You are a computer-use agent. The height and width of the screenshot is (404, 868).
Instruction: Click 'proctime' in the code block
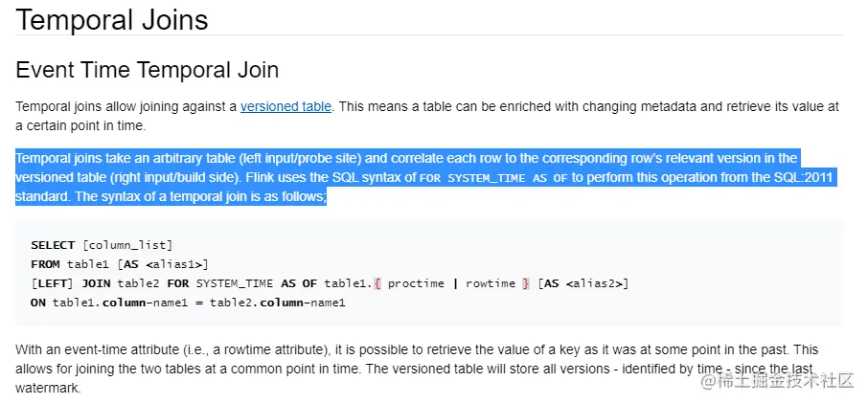[416, 283]
